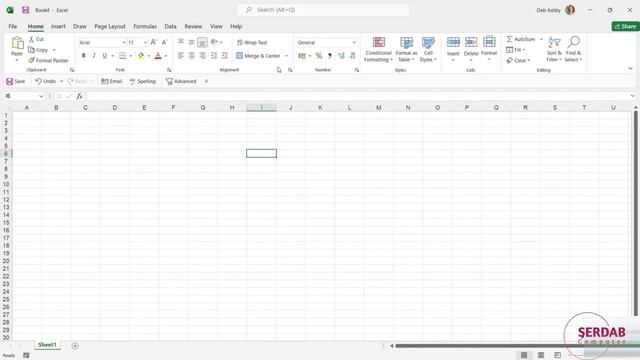Switch to the Insert tab
Screen dimensions: 640x360
(58, 26)
